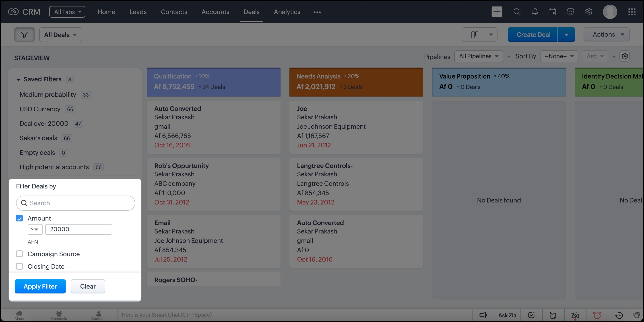Screen dimensions: 644x322
Task: Open the calendar icon in top bar
Action: (552, 12)
